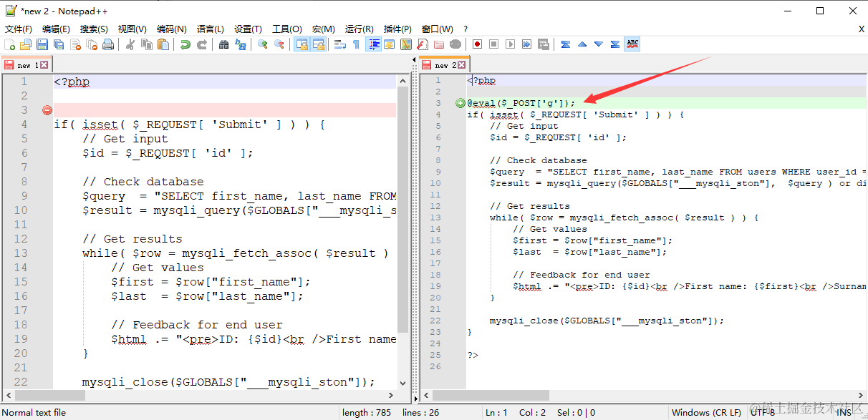Viewport: 868px width, 420px height.
Task: Click Run macro multiple times icon
Action: (x=526, y=44)
